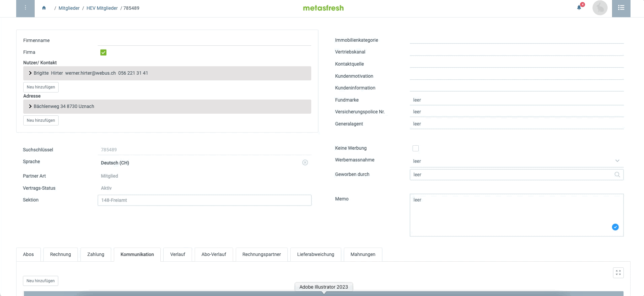Click into the Fundmarke field
Screen dimensions: 644x296
[x=517, y=100]
